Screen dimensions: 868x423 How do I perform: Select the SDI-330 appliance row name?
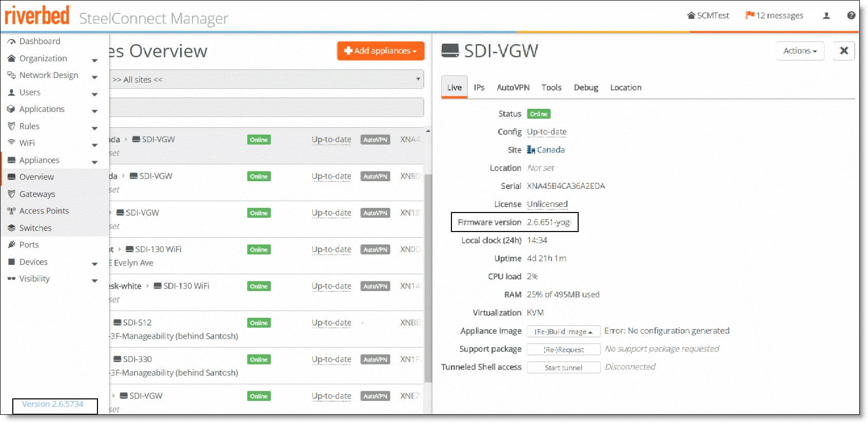coord(137,359)
